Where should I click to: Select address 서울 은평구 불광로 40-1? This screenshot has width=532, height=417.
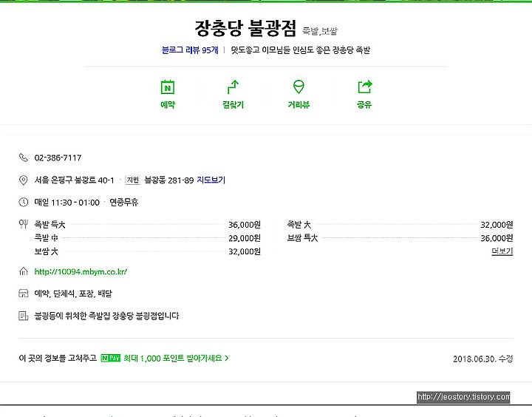tap(75, 180)
